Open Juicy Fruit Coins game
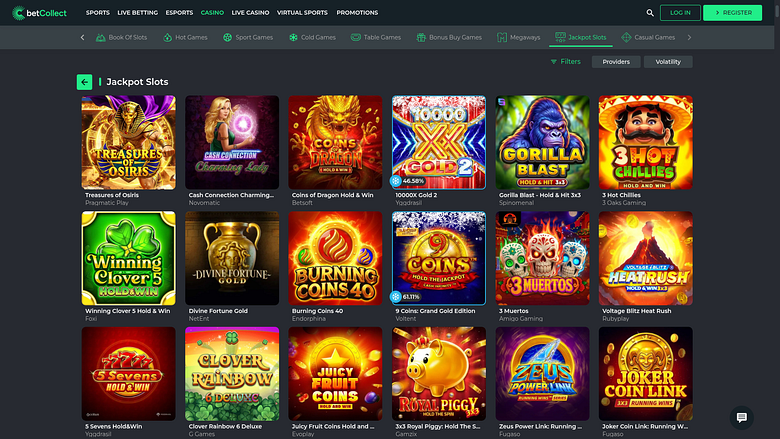 [x=335, y=374]
